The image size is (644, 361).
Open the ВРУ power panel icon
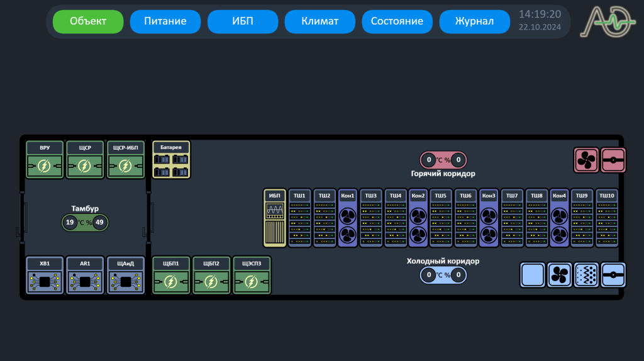click(x=45, y=160)
